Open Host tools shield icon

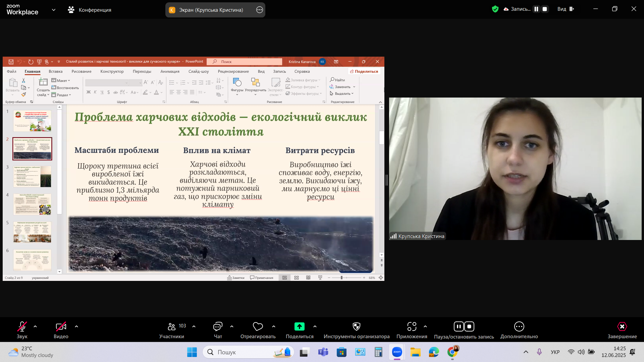[x=356, y=326]
